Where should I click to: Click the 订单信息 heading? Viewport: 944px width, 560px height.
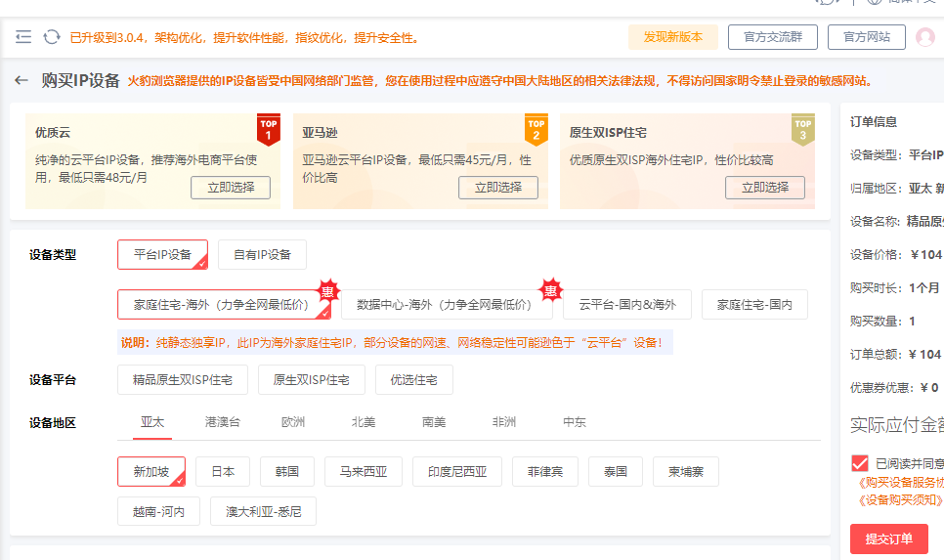point(874,121)
